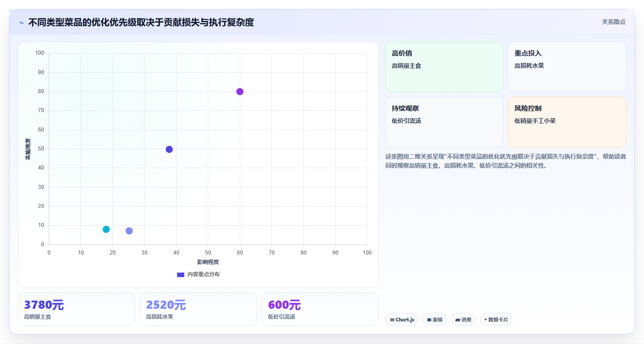
Task: Click the 2520元 metric card
Action: point(198,309)
